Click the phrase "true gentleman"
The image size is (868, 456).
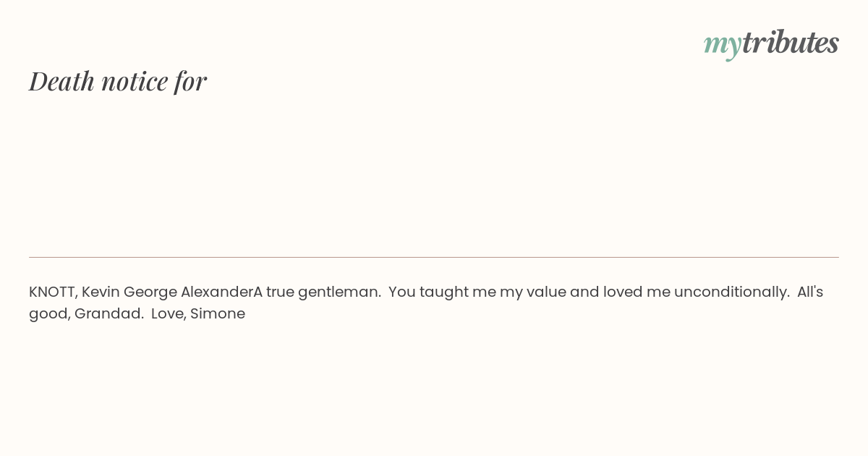[323, 292]
